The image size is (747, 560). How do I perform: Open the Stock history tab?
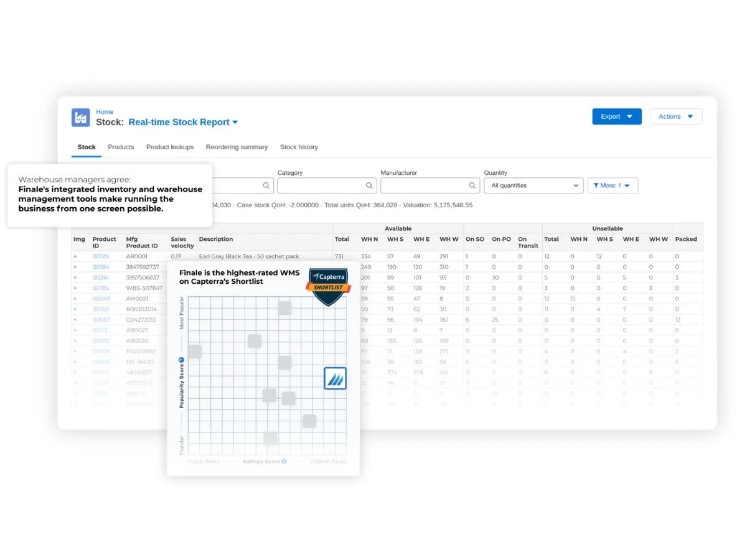pos(299,147)
